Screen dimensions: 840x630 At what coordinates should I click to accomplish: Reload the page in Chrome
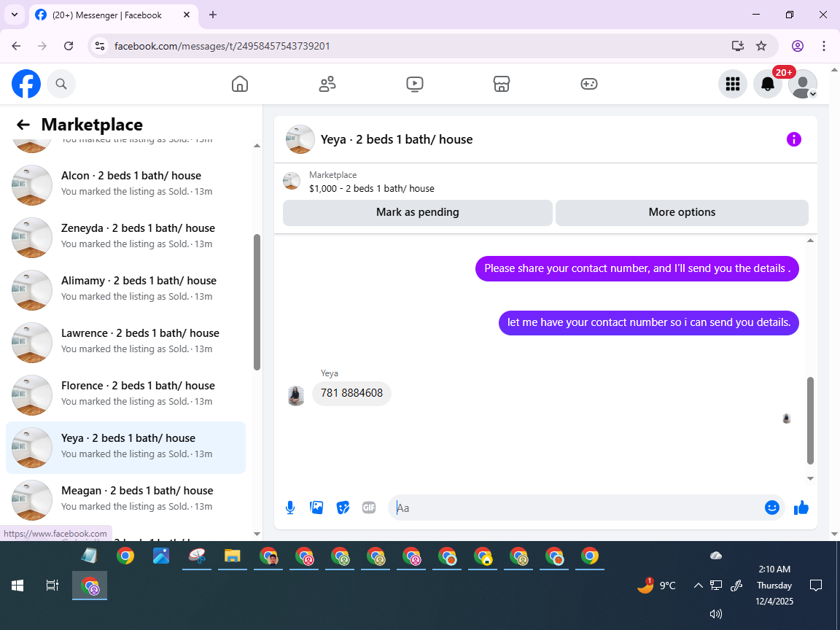pyautogui.click(x=69, y=46)
